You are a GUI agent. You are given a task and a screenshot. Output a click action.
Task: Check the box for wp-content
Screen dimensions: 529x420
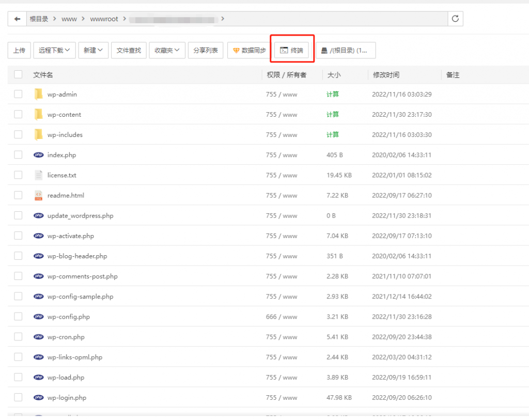(18, 114)
